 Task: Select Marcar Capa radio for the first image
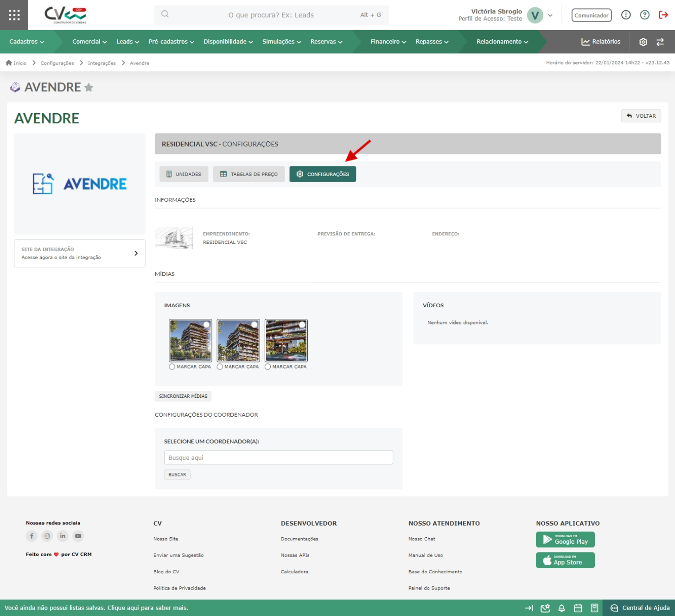point(172,367)
